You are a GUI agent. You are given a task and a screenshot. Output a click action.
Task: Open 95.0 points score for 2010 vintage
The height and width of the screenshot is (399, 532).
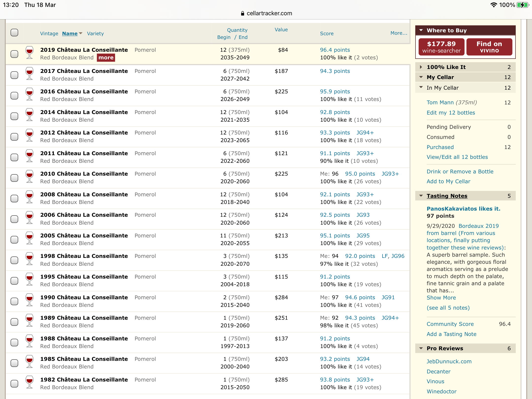(x=360, y=174)
